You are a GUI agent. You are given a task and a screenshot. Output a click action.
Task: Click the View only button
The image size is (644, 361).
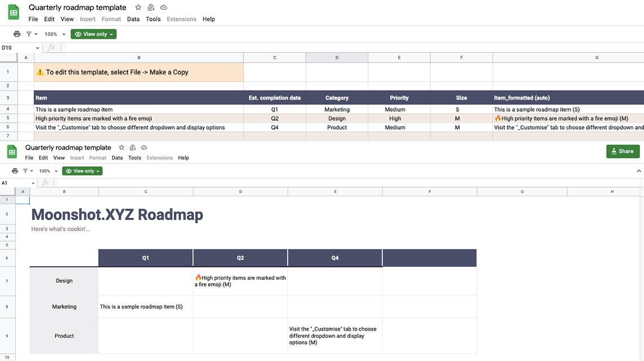tap(93, 34)
